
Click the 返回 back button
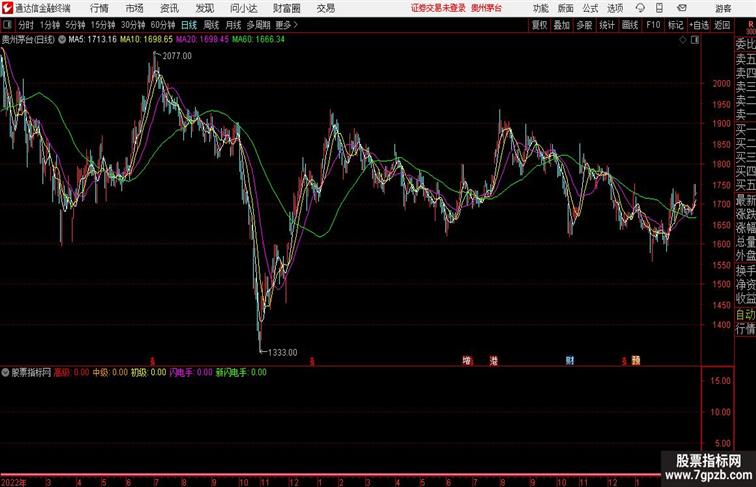[x=722, y=25]
